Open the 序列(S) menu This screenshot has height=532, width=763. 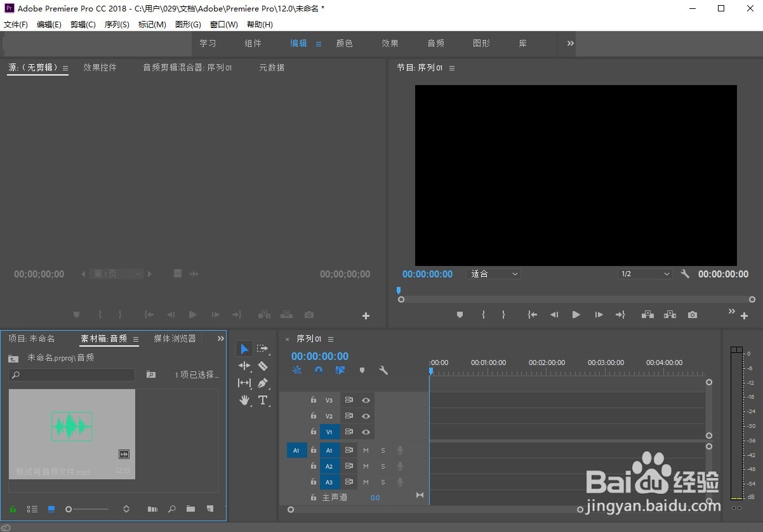click(x=117, y=24)
